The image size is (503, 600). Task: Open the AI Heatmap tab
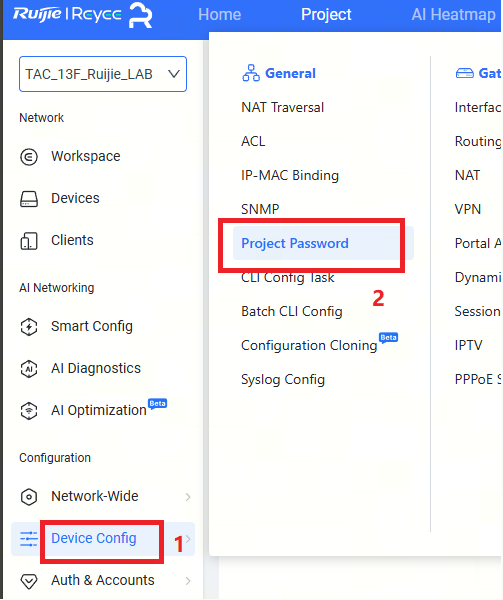point(453,15)
